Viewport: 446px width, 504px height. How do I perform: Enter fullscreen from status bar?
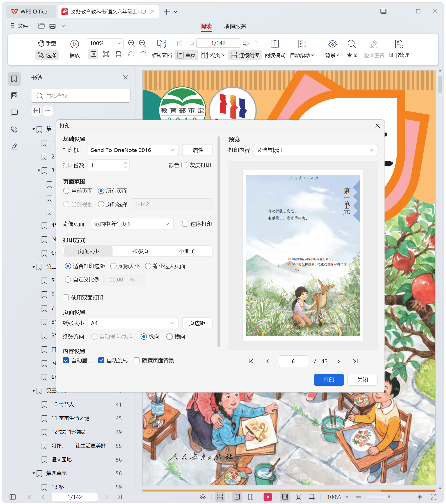point(434,497)
